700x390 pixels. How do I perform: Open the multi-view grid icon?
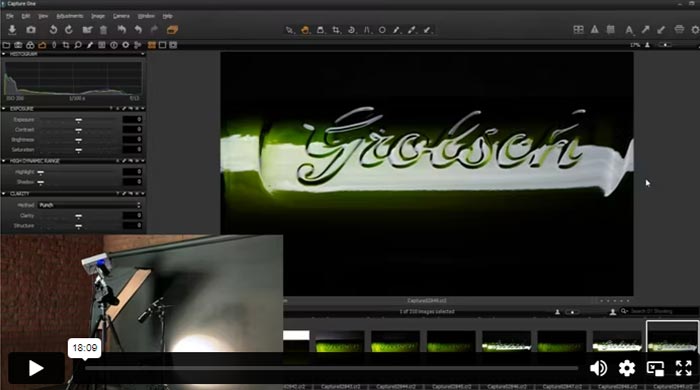click(578, 30)
